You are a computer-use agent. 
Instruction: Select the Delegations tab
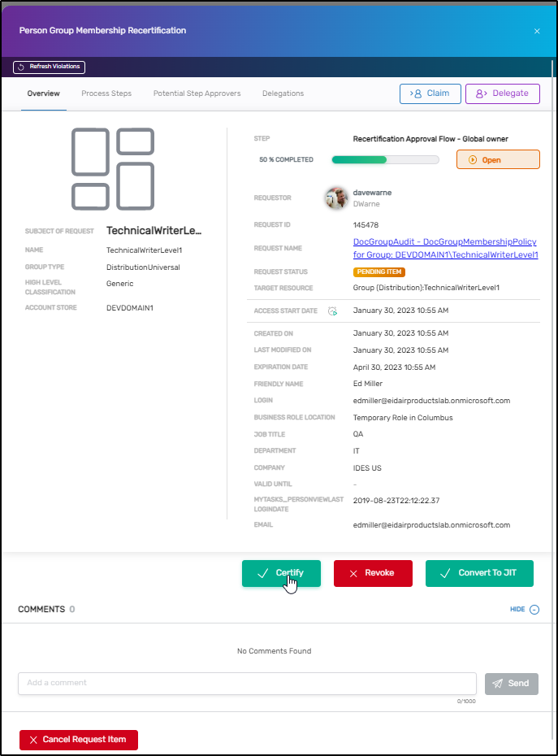[x=283, y=93]
